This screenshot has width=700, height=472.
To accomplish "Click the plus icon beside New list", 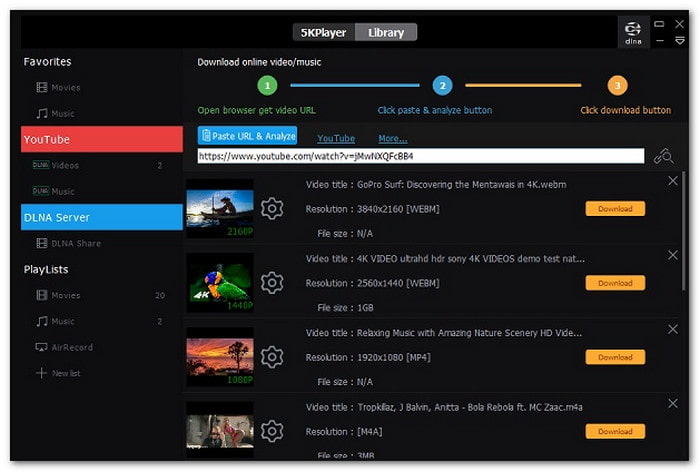I will click(x=41, y=373).
